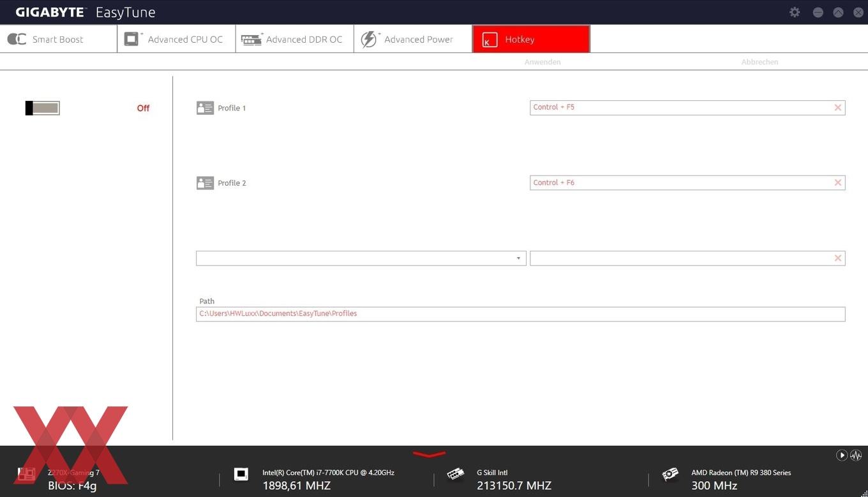This screenshot has width=868, height=497.
Task: Click the CPU chip icon
Action: tap(241, 474)
